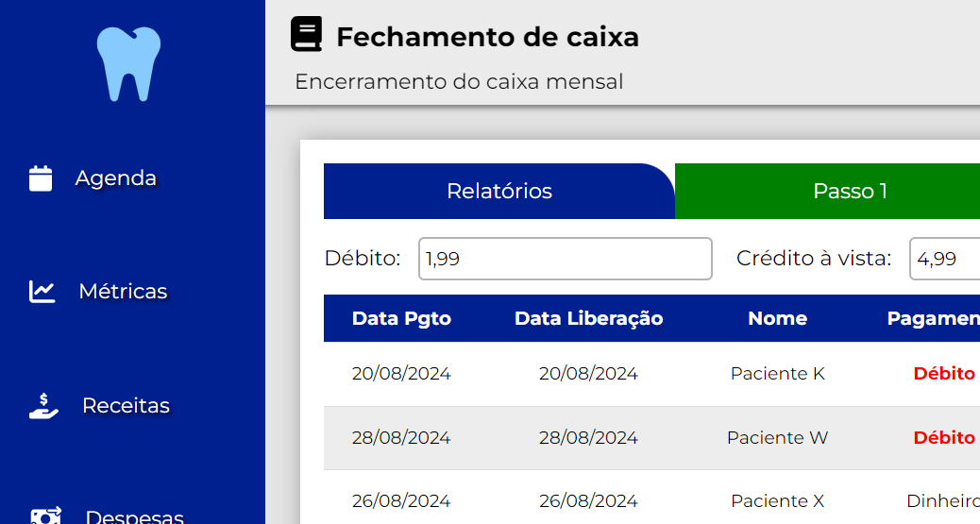
Task: Click the Agenda calendar icon
Action: pyautogui.click(x=41, y=178)
